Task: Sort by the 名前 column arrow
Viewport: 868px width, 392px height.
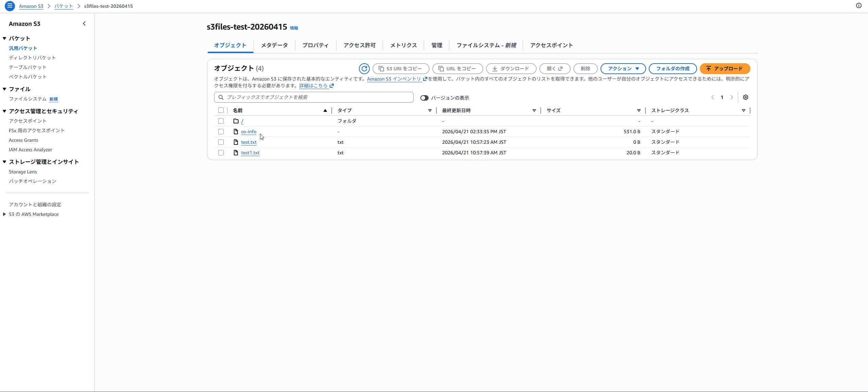Action: click(325, 110)
